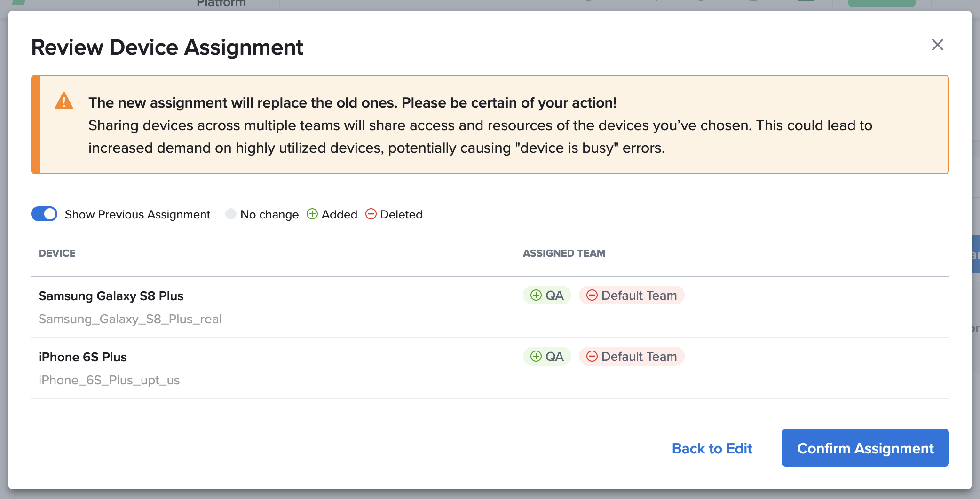
Task: Click the ASSIGNED TEAM column header
Action: [564, 253]
